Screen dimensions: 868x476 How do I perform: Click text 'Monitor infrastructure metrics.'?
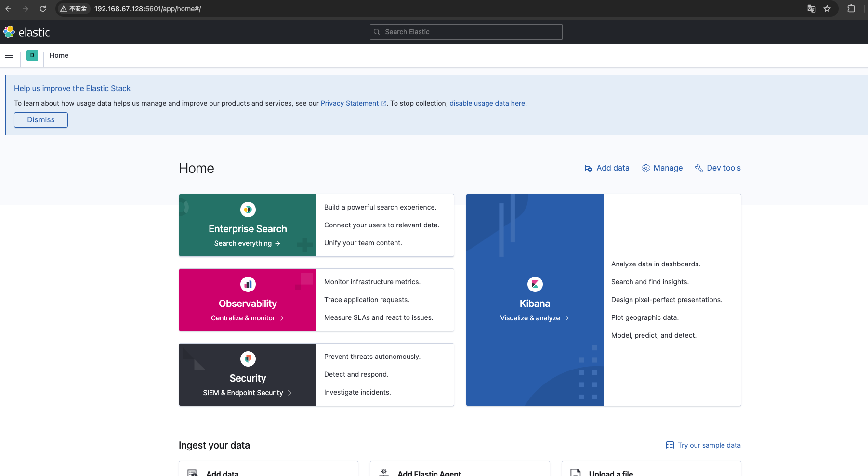pyautogui.click(x=372, y=282)
